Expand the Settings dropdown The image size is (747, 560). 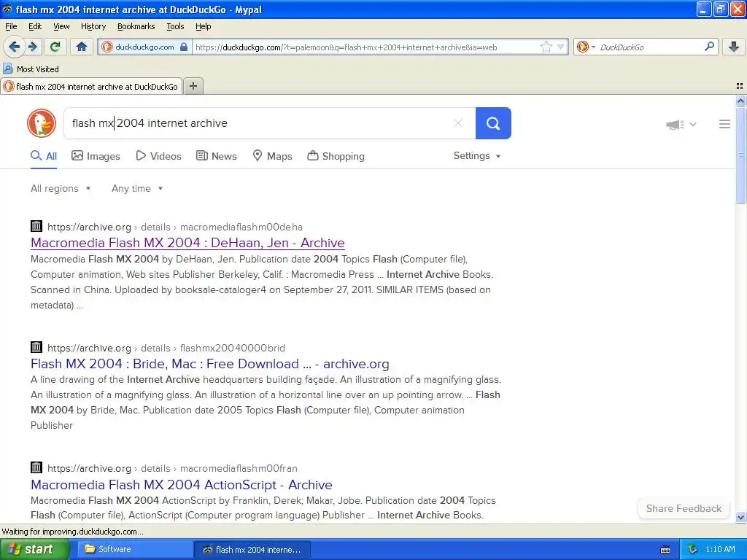click(477, 156)
